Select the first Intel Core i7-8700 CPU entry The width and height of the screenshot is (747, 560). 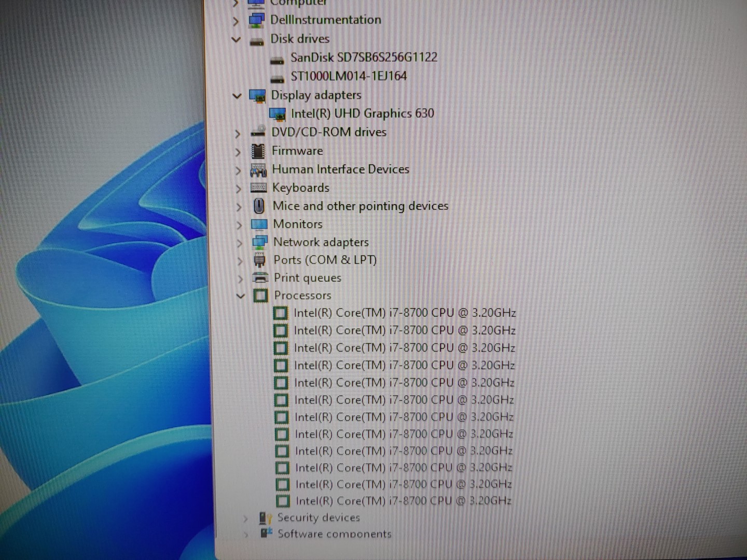(x=405, y=313)
